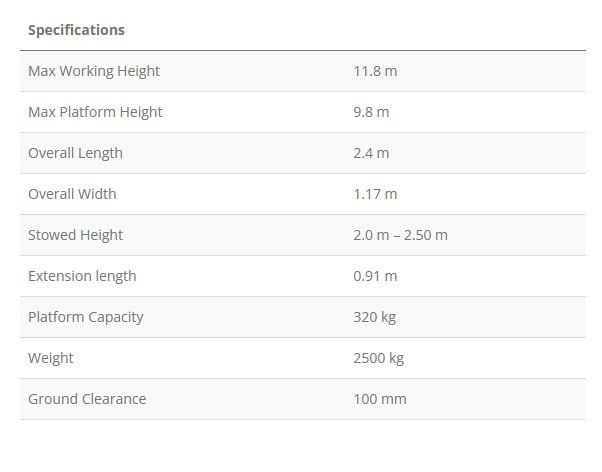
Task: Click the 9.8 m platform height value
Action: 371,112
